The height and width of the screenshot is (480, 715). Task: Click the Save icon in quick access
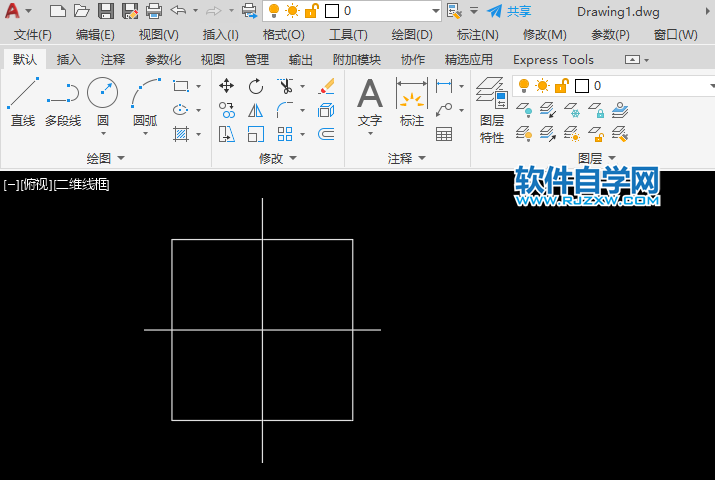(106, 10)
